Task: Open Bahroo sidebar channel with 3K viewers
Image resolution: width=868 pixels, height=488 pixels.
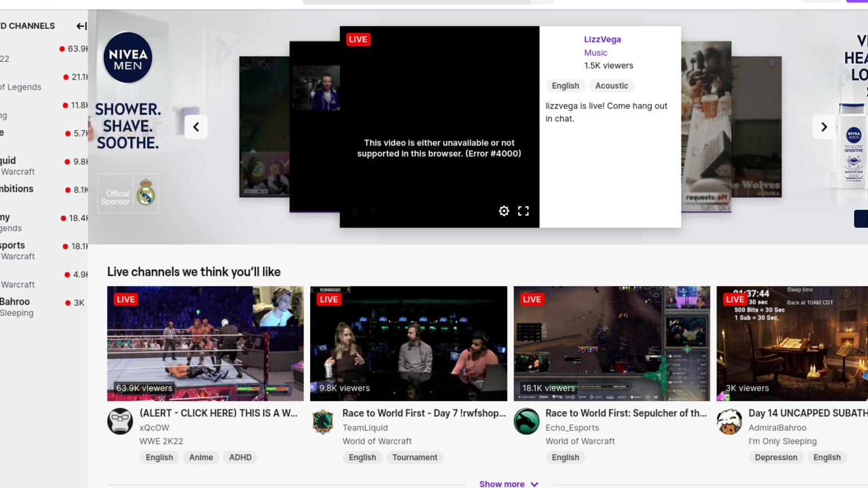Action: coord(44,307)
